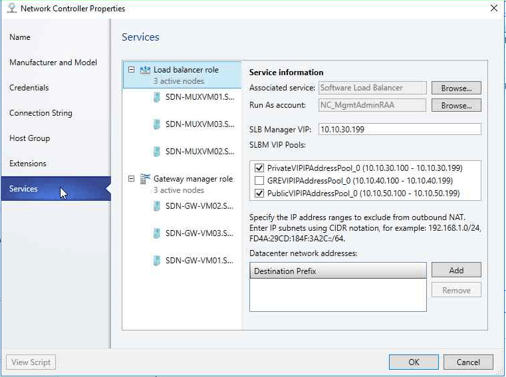Enable GREVIPIPAddressPool_0 checkbox
Image resolution: width=506 pixels, height=377 pixels.
coord(259,181)
